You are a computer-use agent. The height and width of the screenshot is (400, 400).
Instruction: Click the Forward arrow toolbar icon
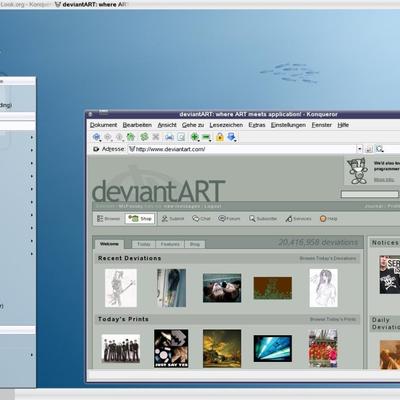coord(108,137)
